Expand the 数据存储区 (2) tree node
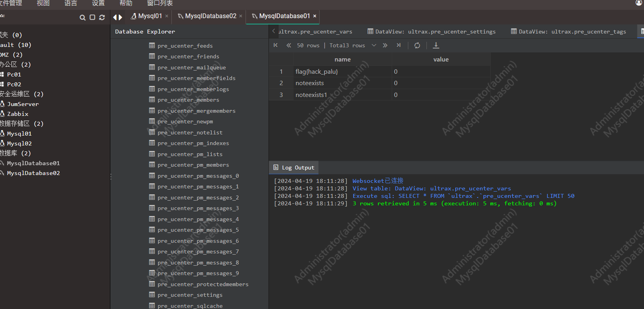The image size is (644, 309). [22, 123]
